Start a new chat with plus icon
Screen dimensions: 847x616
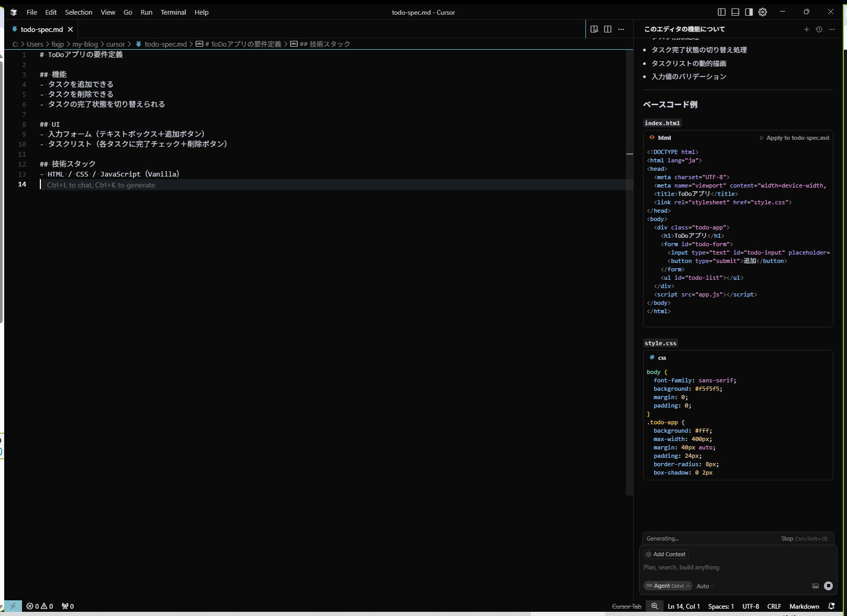[806, 29]
